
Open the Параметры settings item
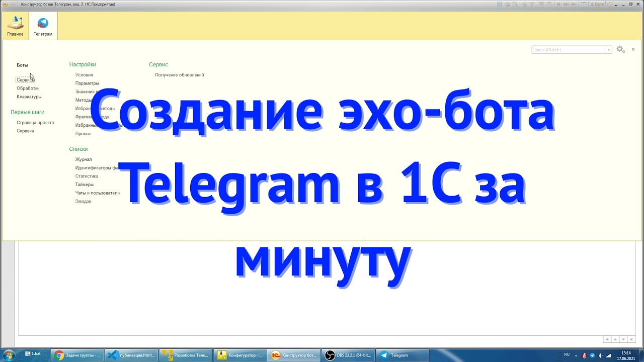(87, 83)
